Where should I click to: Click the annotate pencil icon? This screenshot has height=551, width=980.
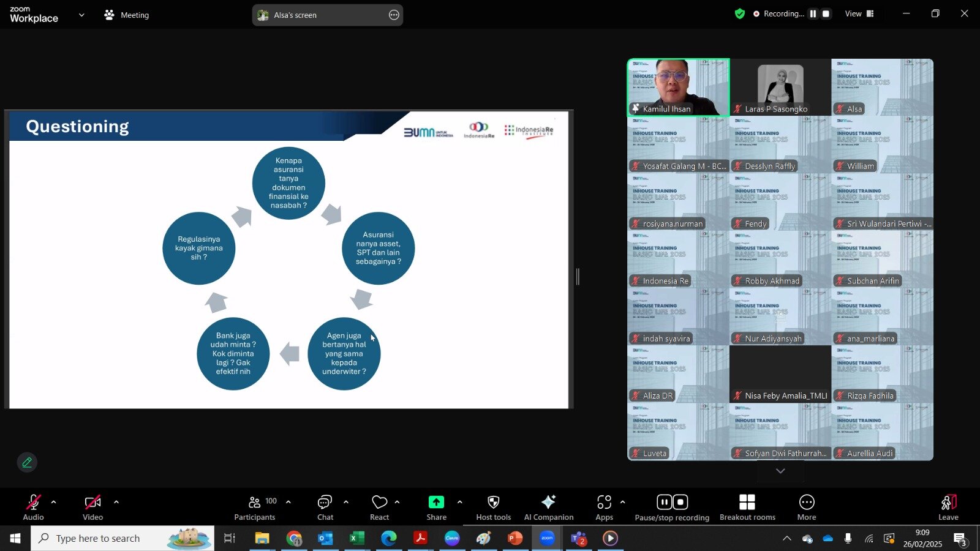(27, 462)
